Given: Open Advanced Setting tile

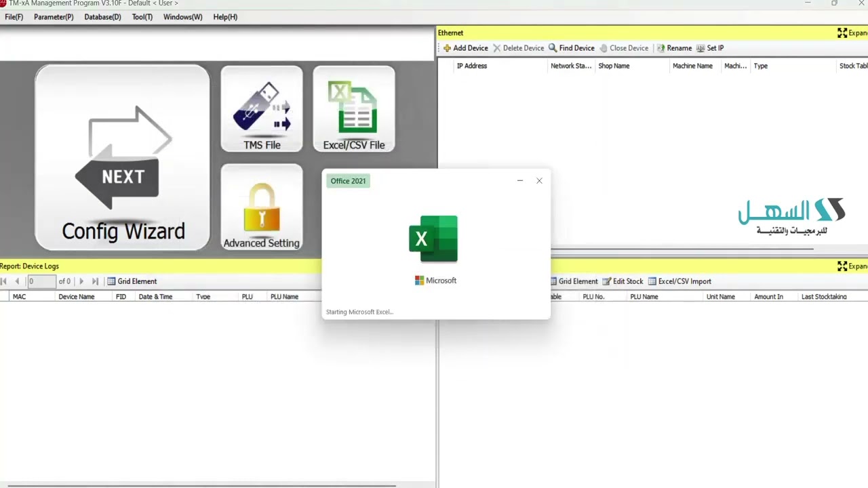Looking at the screenshot, I should (x=262, y=207).
